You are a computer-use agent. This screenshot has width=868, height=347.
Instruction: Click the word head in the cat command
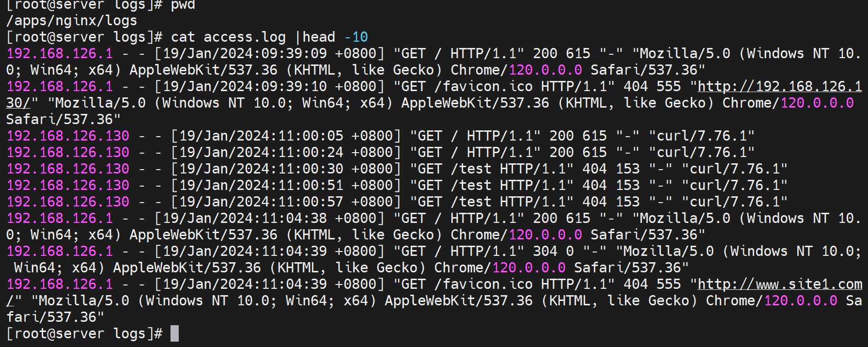tap(319, 37)
